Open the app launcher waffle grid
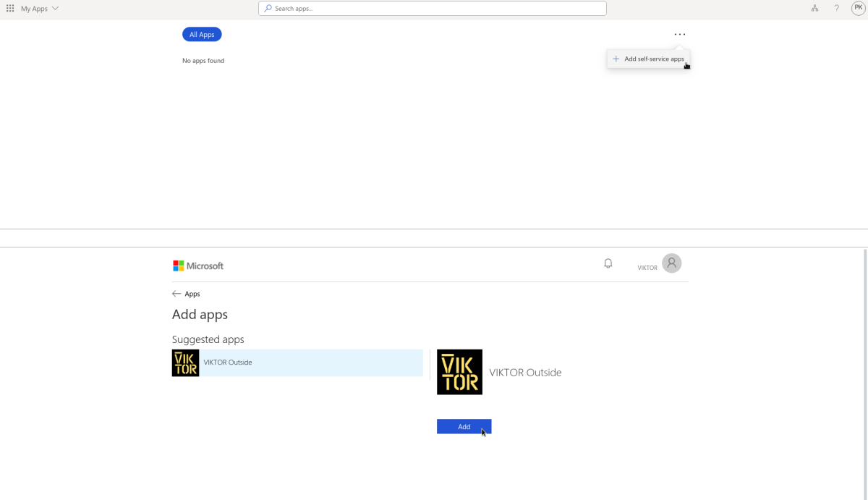The height and width of the screenshot is (500, 868). [10, 9]
